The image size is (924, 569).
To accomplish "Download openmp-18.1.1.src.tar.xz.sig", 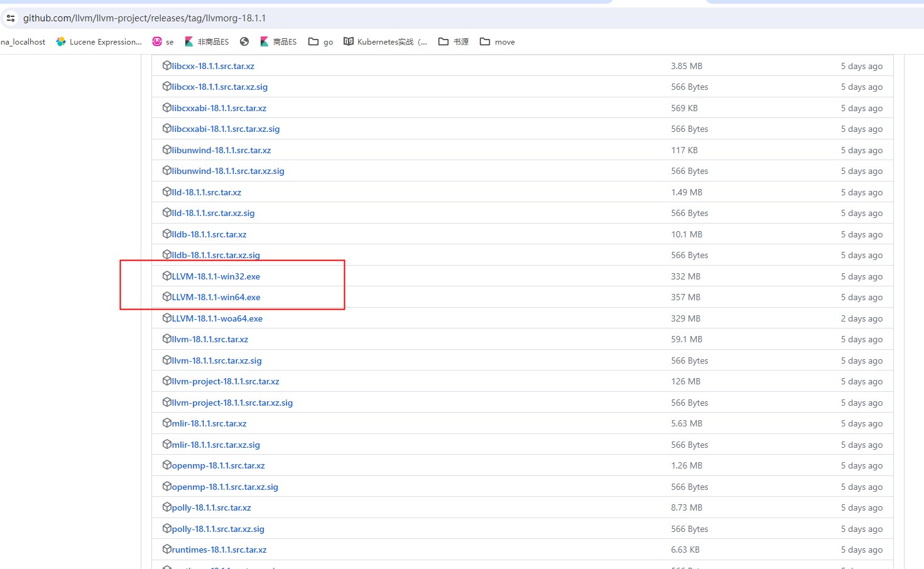I will [225, 487].
